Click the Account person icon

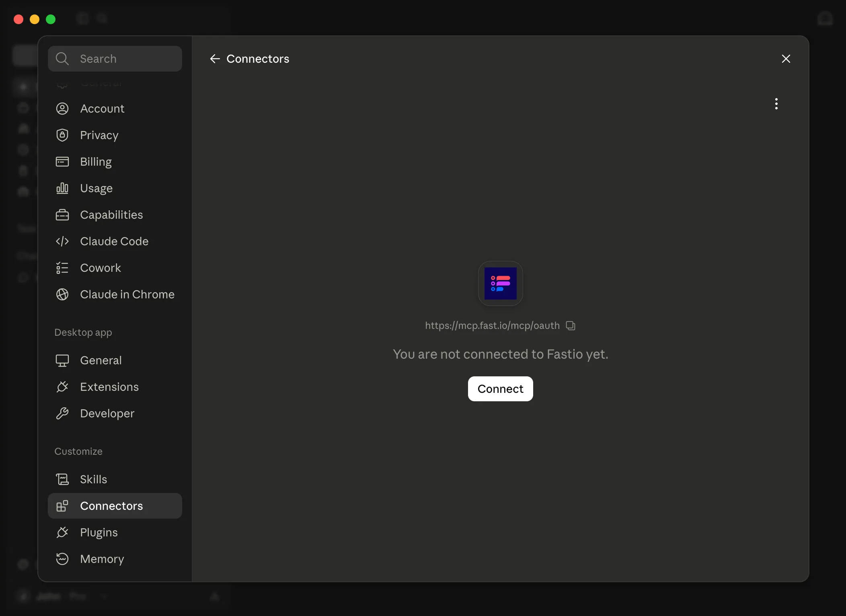click(x=62, y=109)
